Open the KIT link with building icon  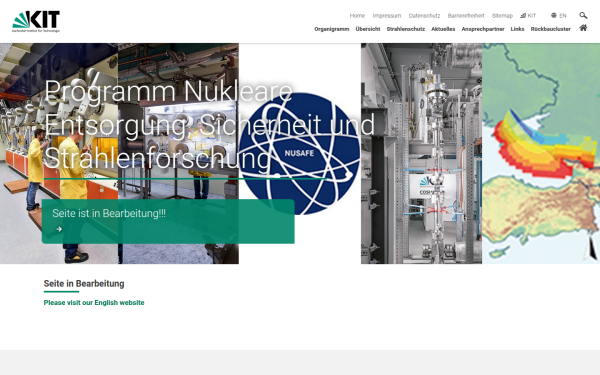(528, 16)
